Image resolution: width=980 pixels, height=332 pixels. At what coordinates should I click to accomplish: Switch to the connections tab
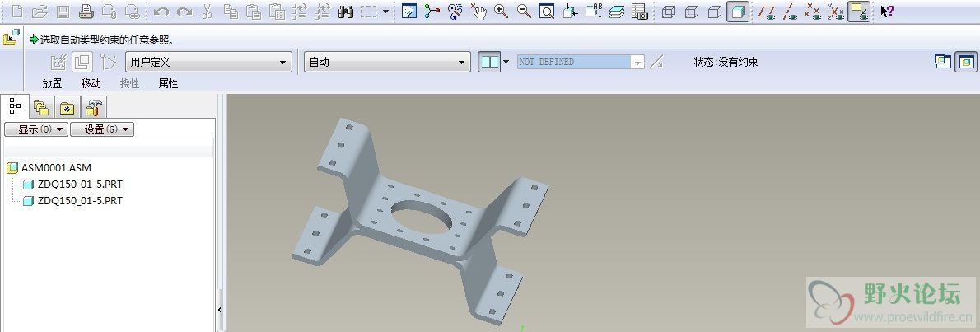click(93, 108)
